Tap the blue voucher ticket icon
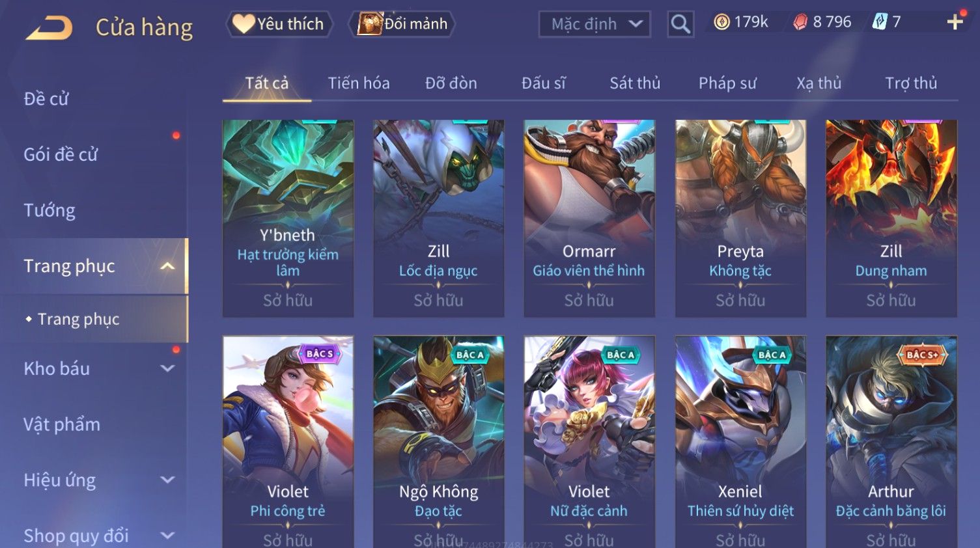The height and width of the screenshot is (548, 980). pos(880,22)
